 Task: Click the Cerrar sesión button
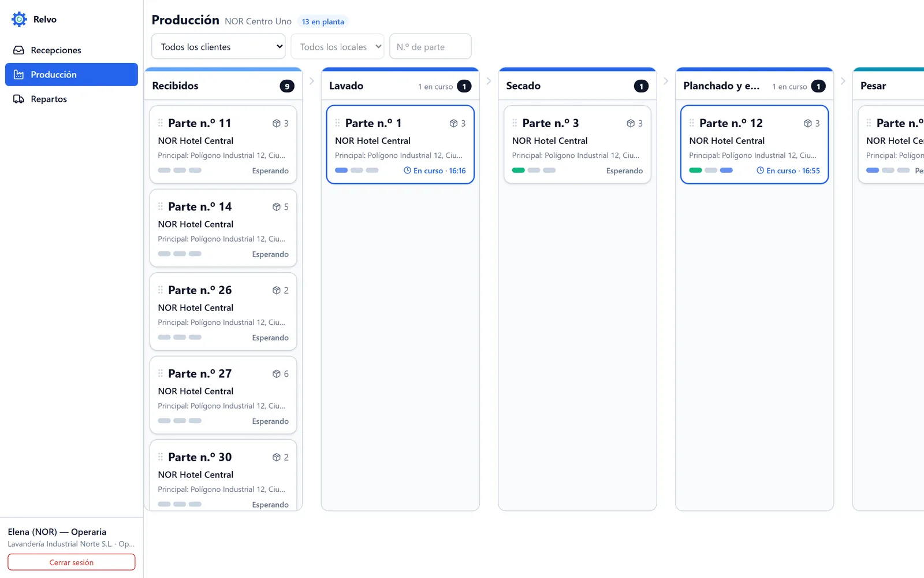pos(72,562)
